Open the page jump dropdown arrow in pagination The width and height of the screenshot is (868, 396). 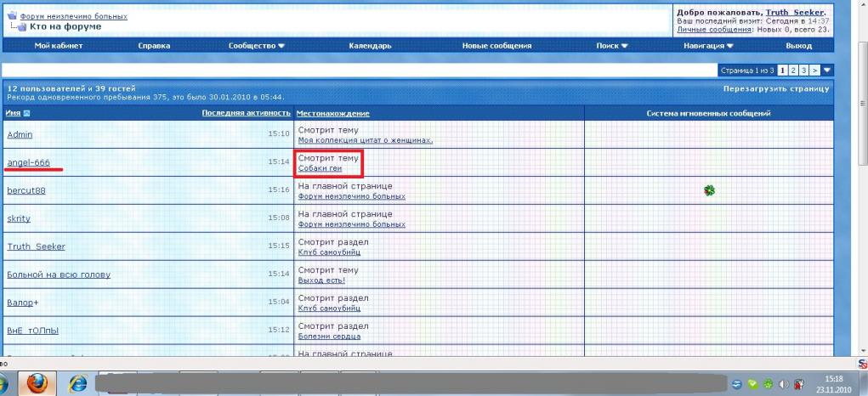pos(827,70)
